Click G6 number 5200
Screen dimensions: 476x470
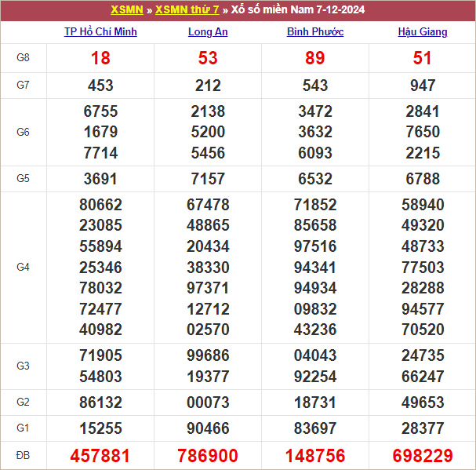208,132
